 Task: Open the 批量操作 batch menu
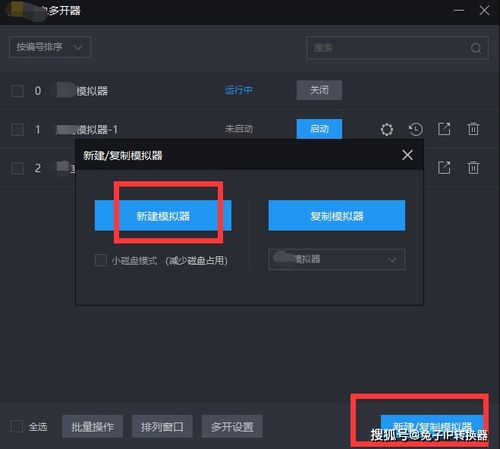pyautogui.click(x=92, y=426)
